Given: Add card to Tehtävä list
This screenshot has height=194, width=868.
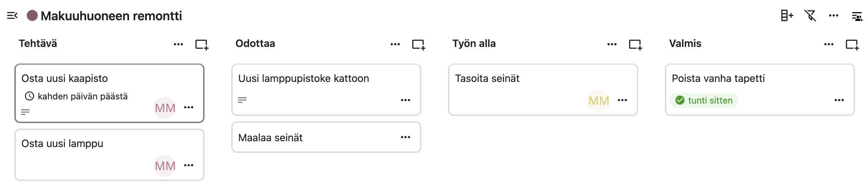Looking at the screenshot, I should [x=202, y=45].
